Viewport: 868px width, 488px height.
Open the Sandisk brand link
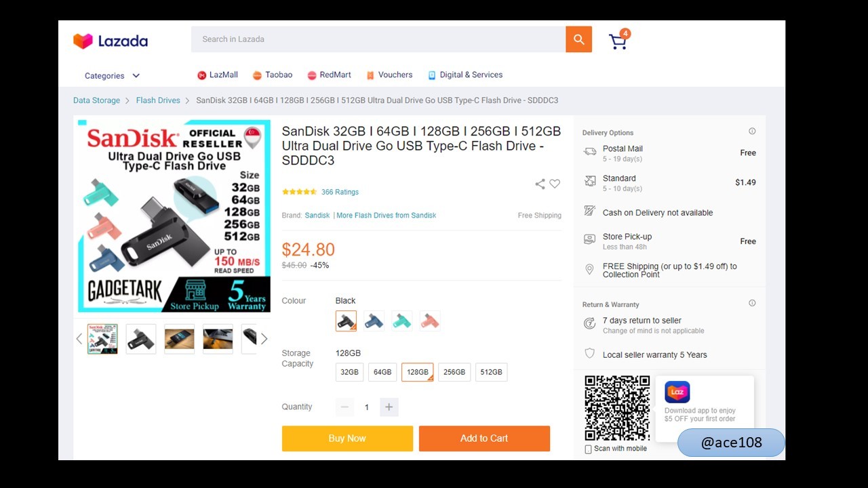point(317,216)
